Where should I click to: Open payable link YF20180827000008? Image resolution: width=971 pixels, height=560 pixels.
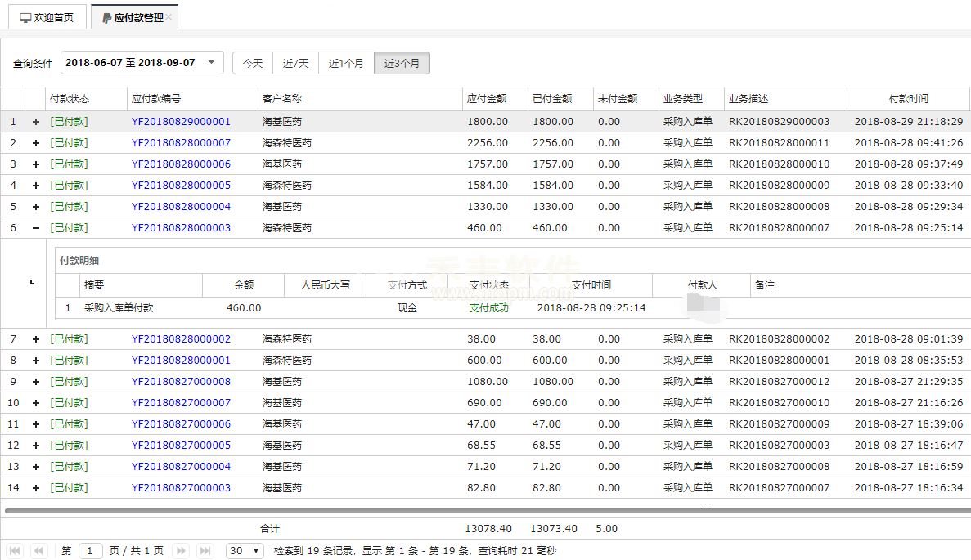pos(181,382)
